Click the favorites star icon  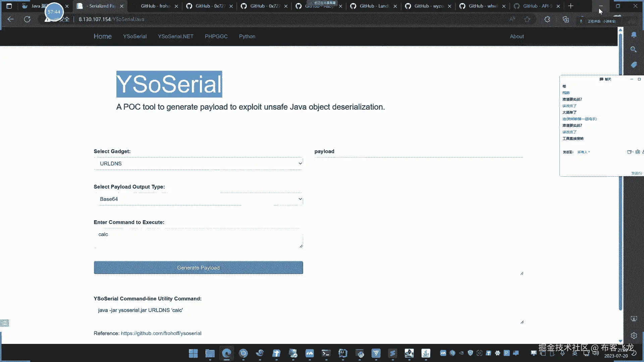point(527,19)
